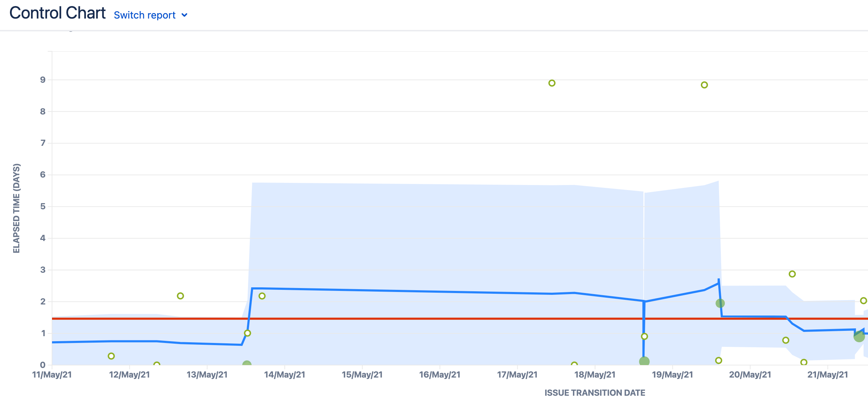Screen dimensions: 868x400
Task: Click the 21/May/21 date label
Action: 828,375
